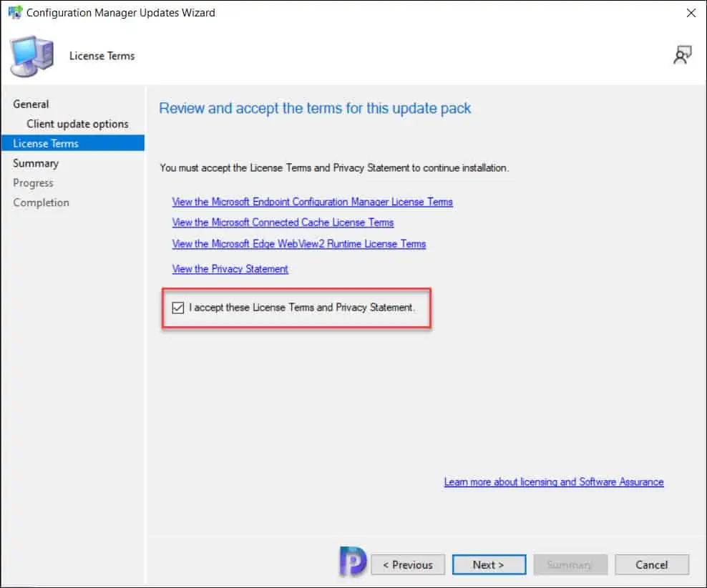Click the 'License Terms' header title text
707x588 pixels.
[x=102, y=56]
